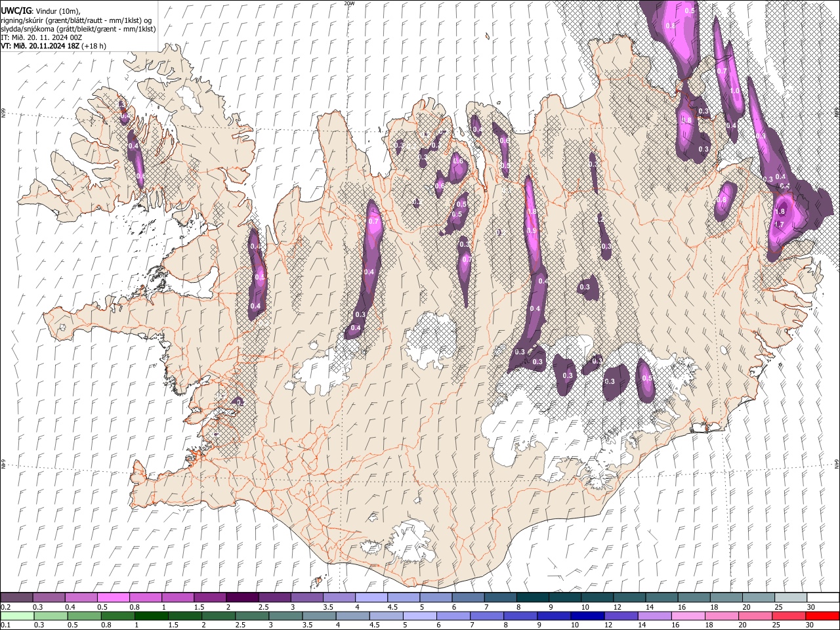Click the '0.1' label on the rain scale

click(5, 625)
